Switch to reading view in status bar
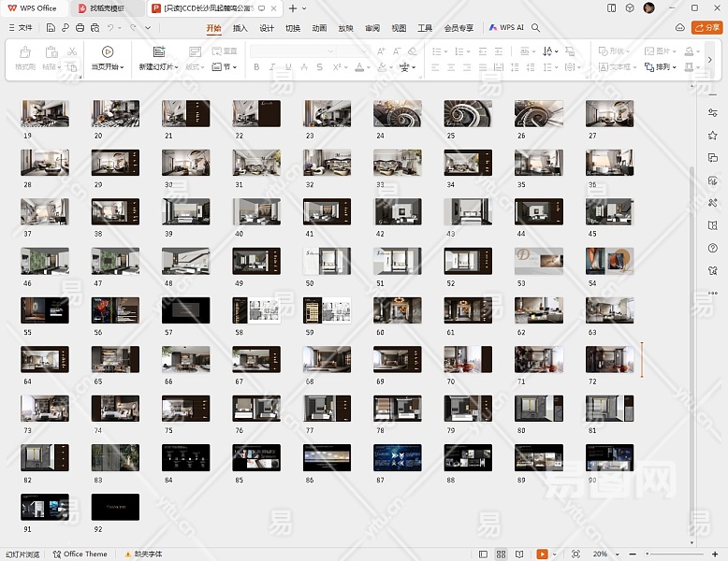 point(519,554)
